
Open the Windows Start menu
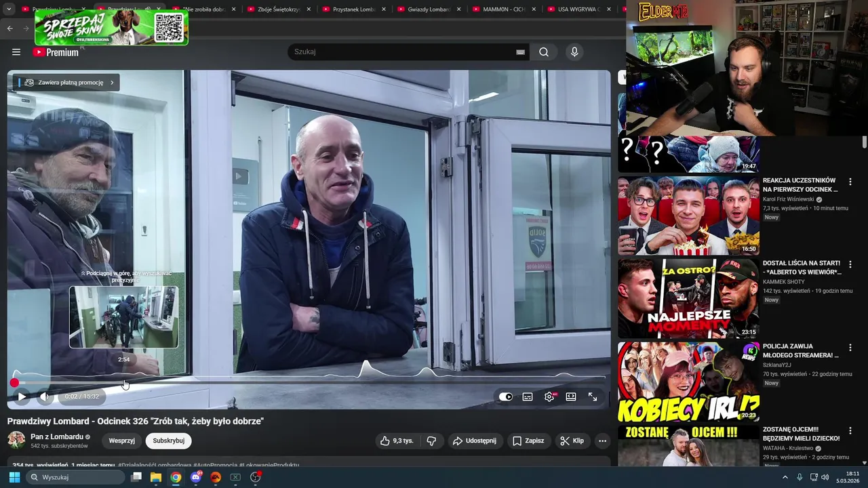point(14,477)
